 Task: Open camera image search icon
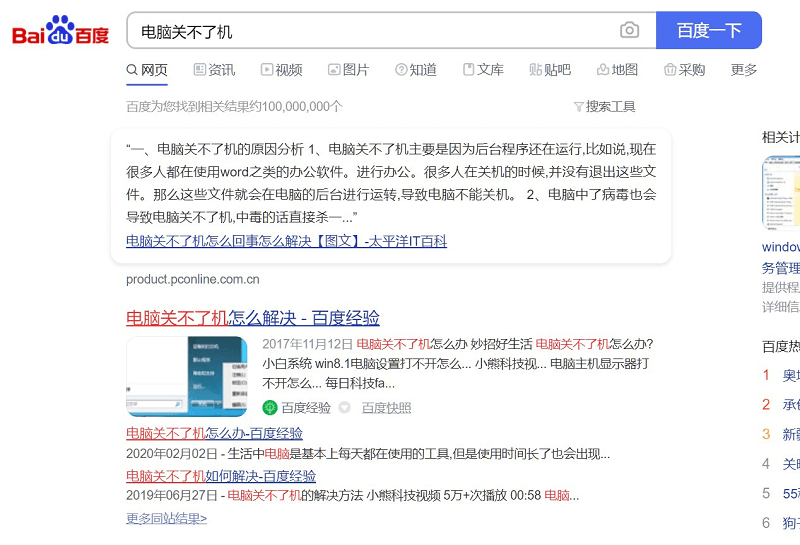(x=629, y=30)
